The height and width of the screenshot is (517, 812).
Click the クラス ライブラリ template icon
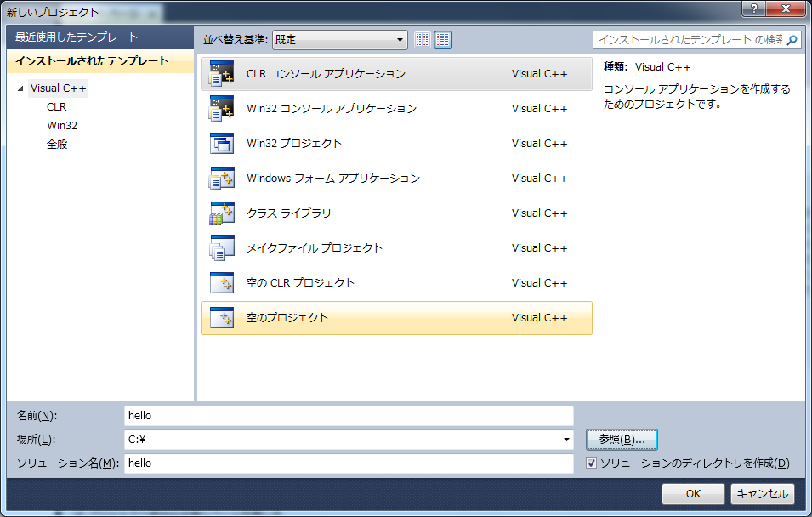[x=222, y=213]
